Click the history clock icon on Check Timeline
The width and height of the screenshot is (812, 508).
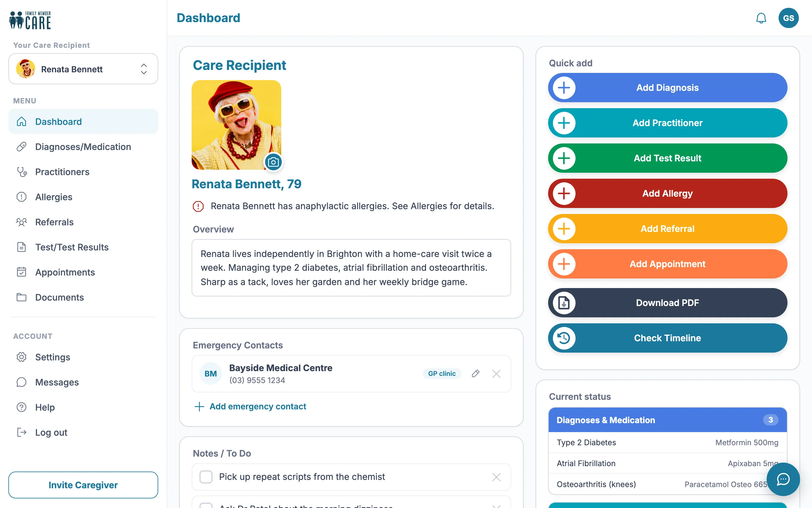pyautogui.click(x=564, y=338)
